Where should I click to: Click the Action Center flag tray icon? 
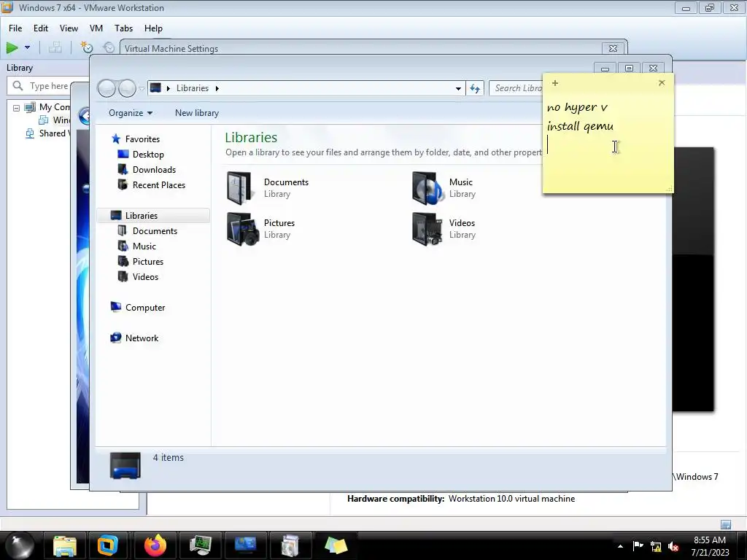(x=638, y=546)
